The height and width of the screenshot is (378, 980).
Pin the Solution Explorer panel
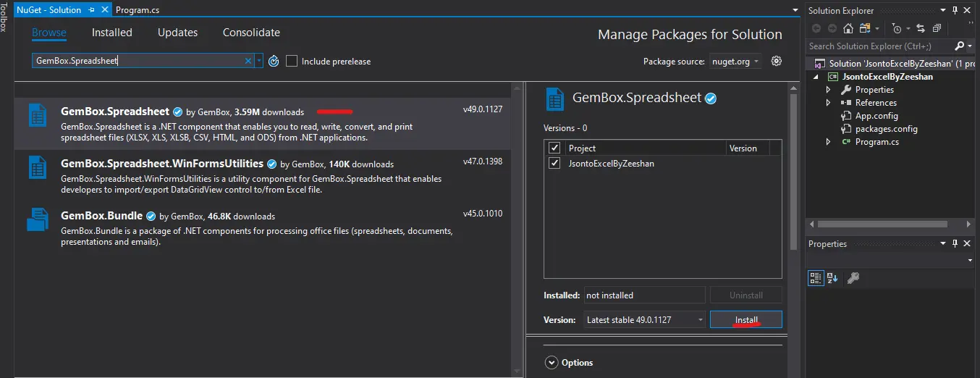(x=955, y=10)
